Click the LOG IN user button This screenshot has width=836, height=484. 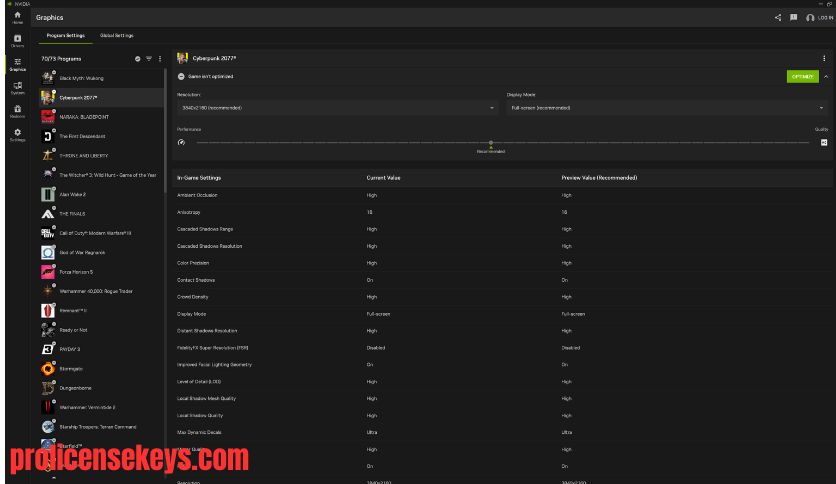(x=819, y=18)
